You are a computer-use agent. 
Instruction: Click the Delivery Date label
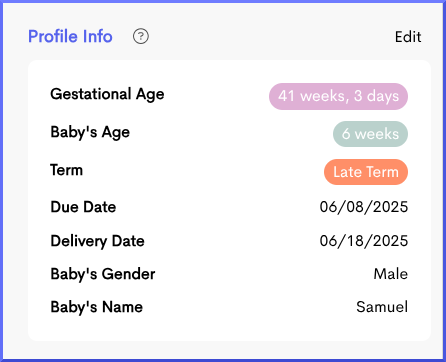[x=97, y=241]
